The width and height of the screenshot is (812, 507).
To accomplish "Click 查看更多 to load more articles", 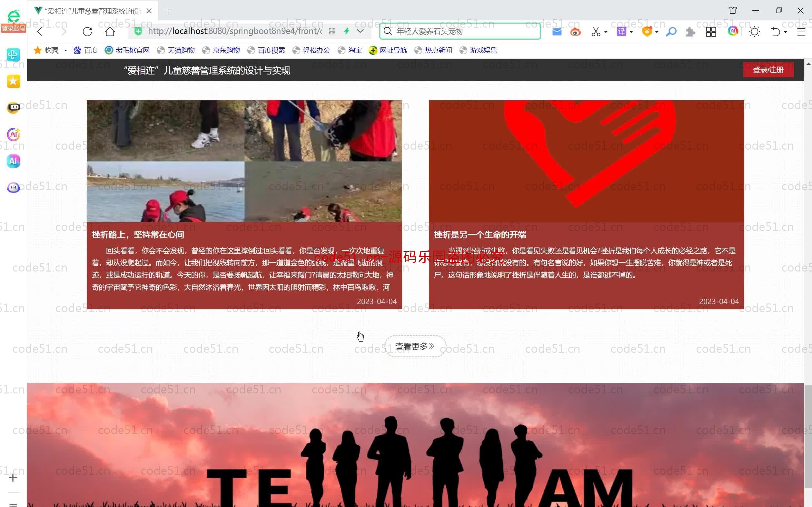I will pos(414,346).
